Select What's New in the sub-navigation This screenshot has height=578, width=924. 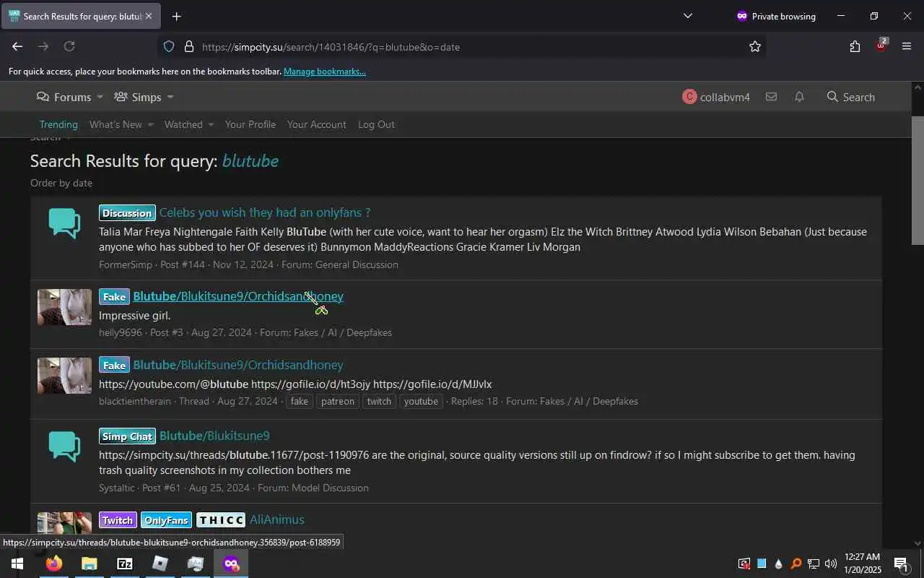[115, 124]
